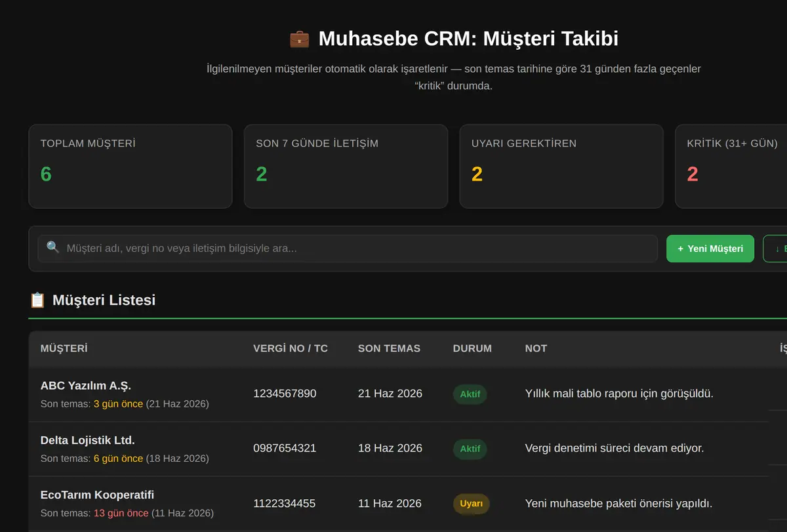
Task: Click the yellow 2 in Uyarı Gerektiren
Action: coord(477,174)
